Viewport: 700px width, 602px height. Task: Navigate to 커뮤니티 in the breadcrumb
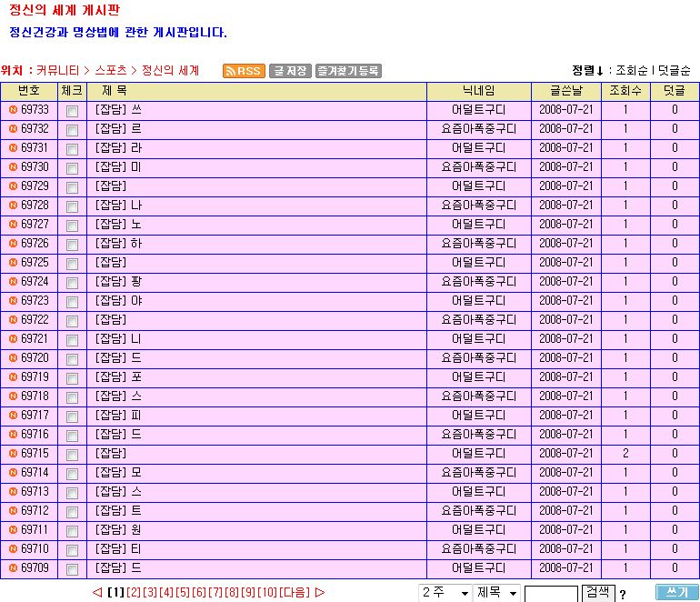58,70
